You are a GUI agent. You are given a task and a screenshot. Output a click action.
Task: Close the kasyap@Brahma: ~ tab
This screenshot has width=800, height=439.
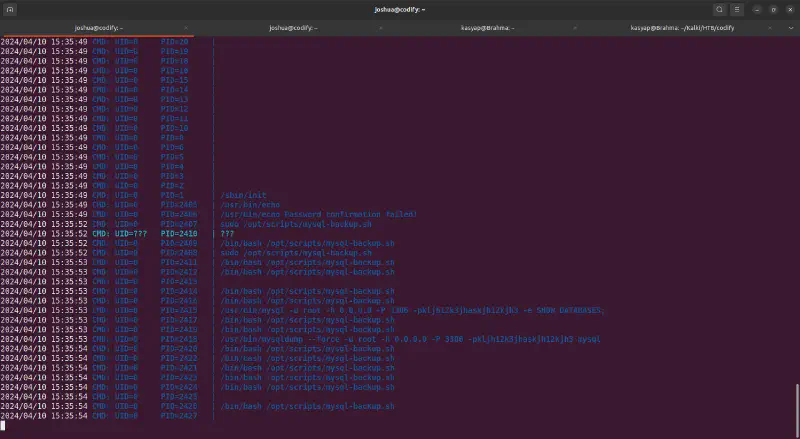[x=580, y=28]
